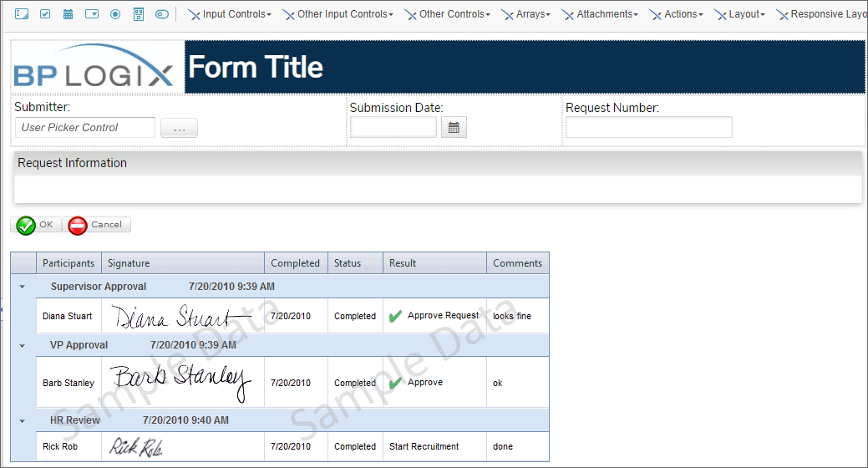Select the checkbox control icon in toolbar
Image resolution: width=868 pixels, height=468 pixels.
(x=45, y=14)
